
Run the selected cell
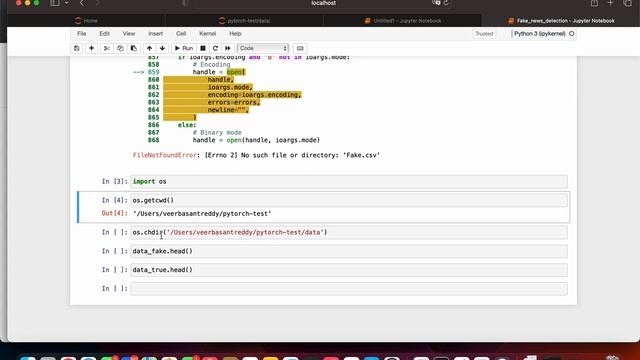click(x=184, y=48)
